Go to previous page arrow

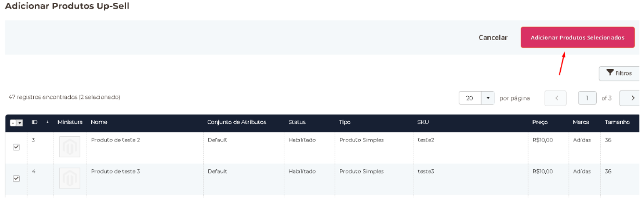pos(557,98)
